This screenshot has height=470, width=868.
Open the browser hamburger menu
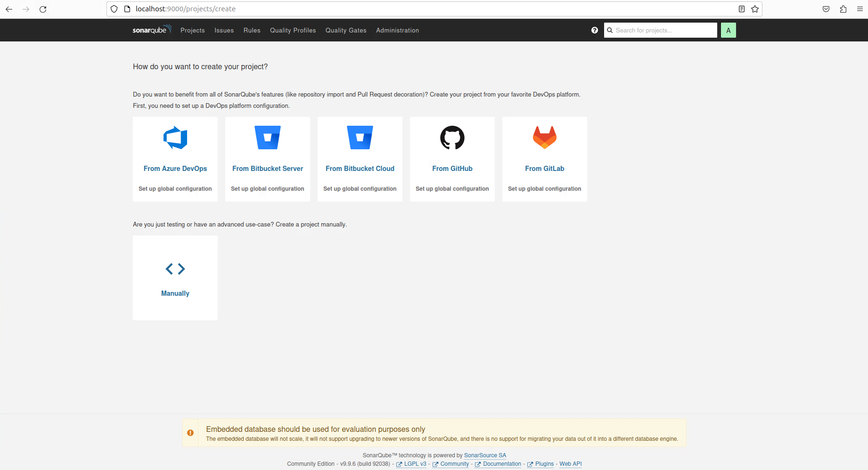pos(860,9)
